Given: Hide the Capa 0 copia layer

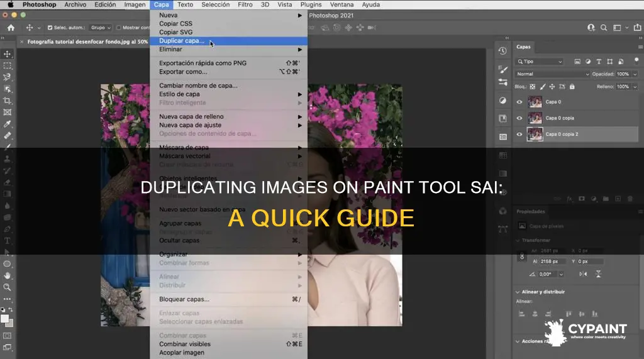Looking at the screenshot, I should click(x=519, y=118).
